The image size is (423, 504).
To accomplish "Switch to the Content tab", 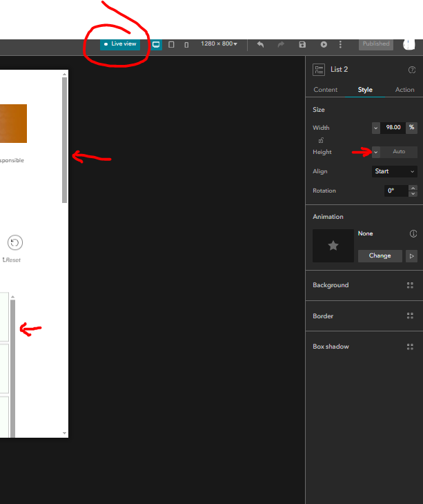I will point(326,90).
